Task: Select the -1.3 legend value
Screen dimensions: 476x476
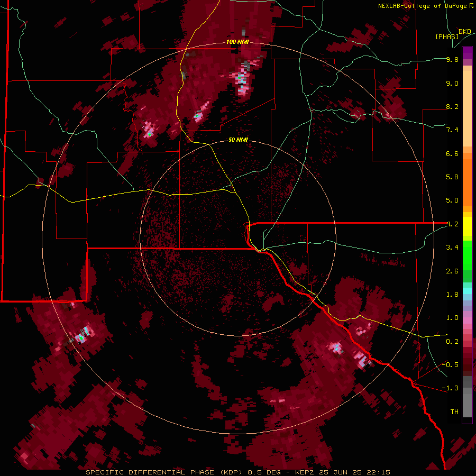Action: pos(450,388)
